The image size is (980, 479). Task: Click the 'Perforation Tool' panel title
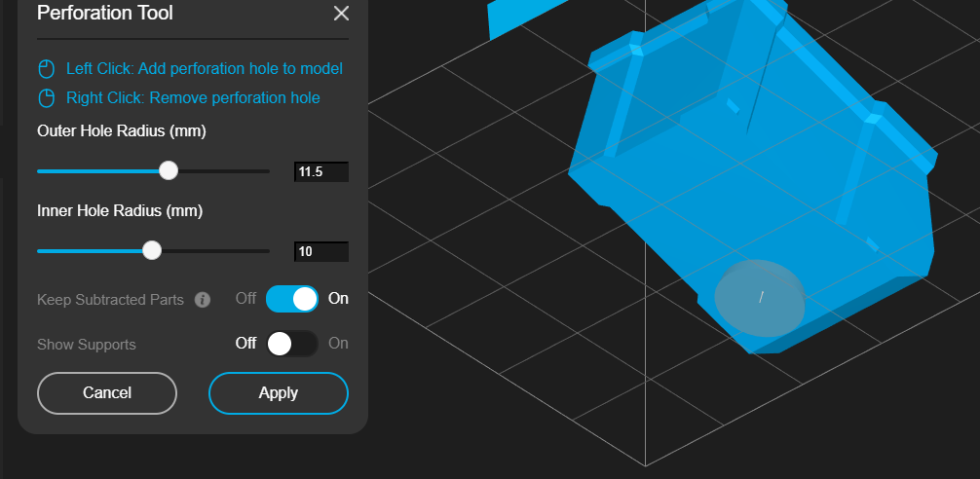click(x=105, y=13)
